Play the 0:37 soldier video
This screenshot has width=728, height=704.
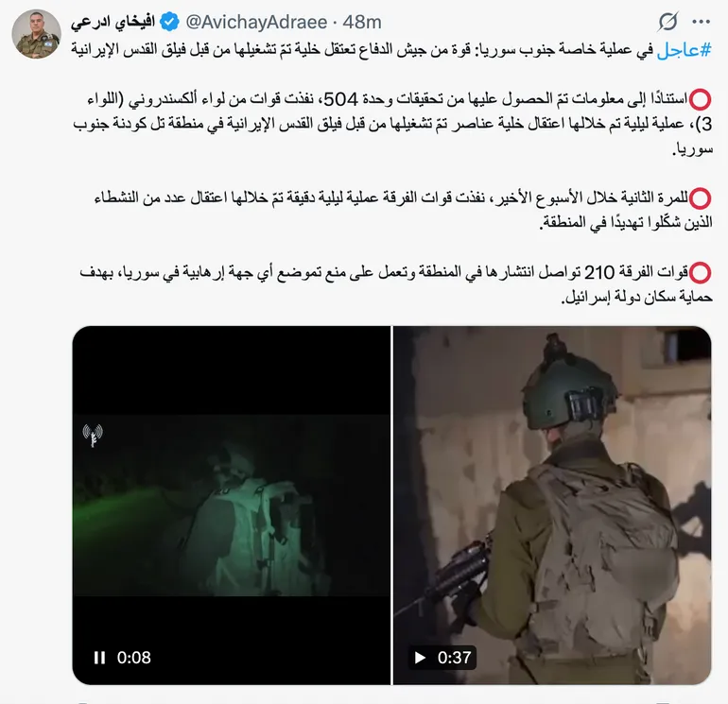tap(420, 657)
